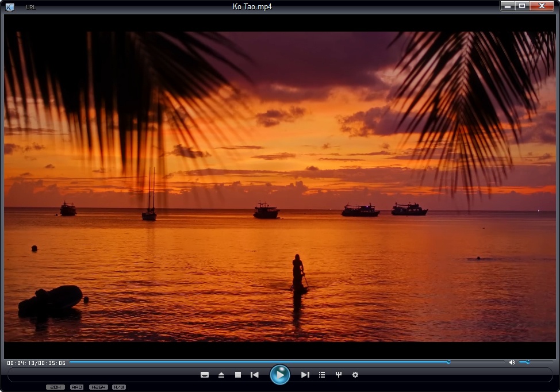Click the video seek bar

point(287,362)
